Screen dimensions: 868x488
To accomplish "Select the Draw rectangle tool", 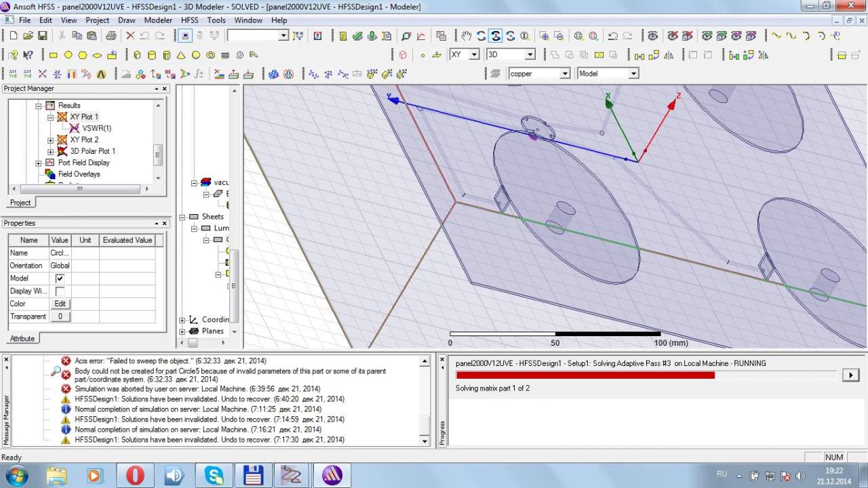I will [54, 55].
